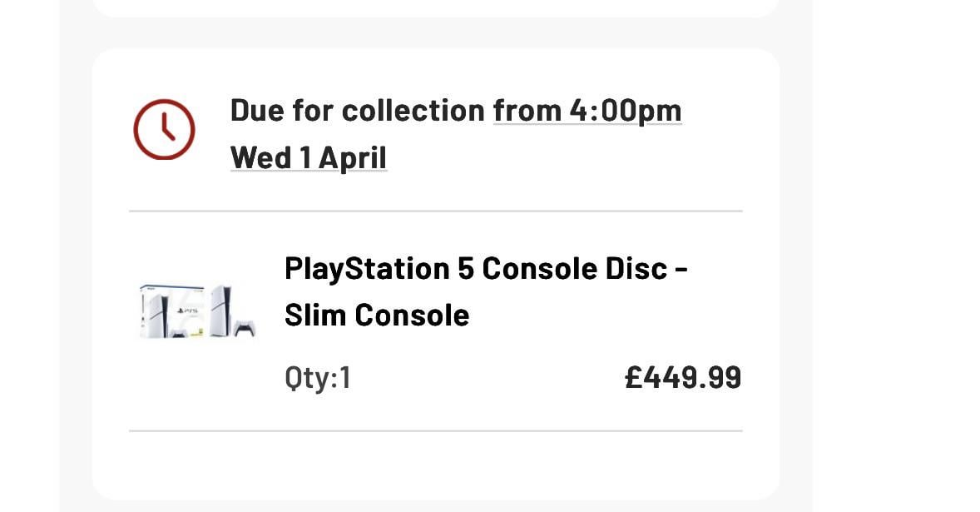
Task: Open the PlayStation 5 product thumbnail
Action: pos(197,311)
